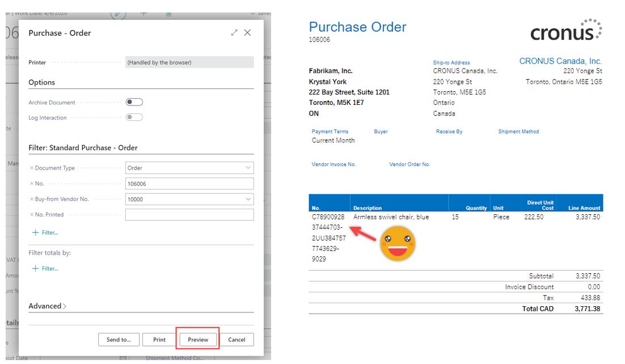Click the Tax amount 433.88
This screenshot has width=625, height=364.
point(591,298)
